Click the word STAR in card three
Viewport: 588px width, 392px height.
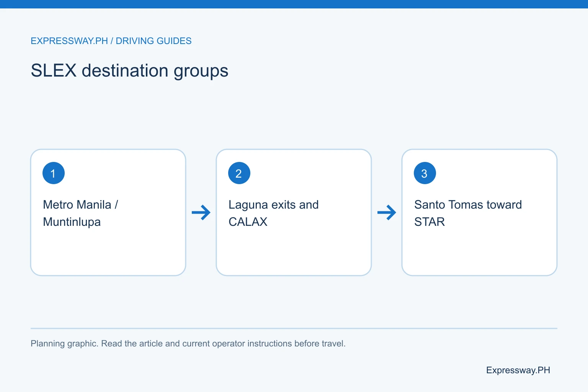[430, 222]
